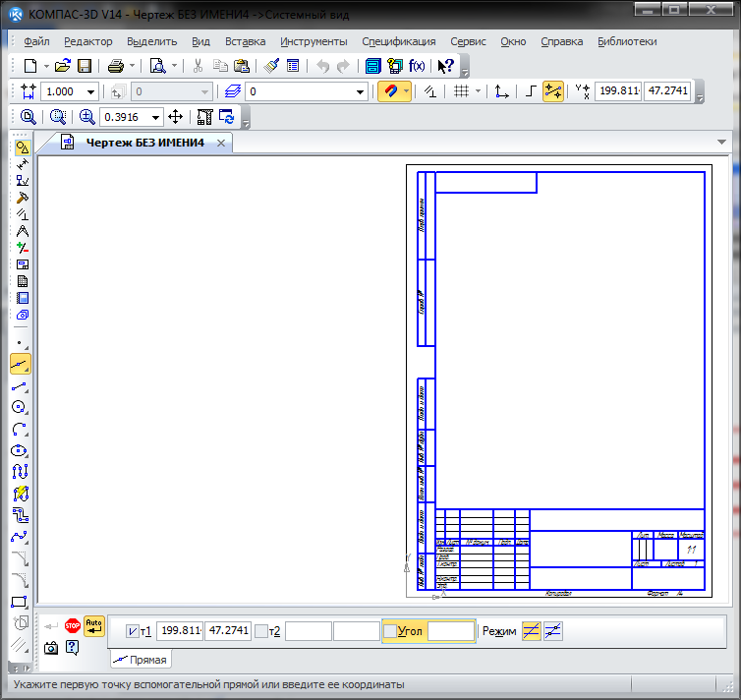Screen dimensions: 741x700
Task: Choose the Rectangle tool in the side toolbar
Action: coord(21,602)
